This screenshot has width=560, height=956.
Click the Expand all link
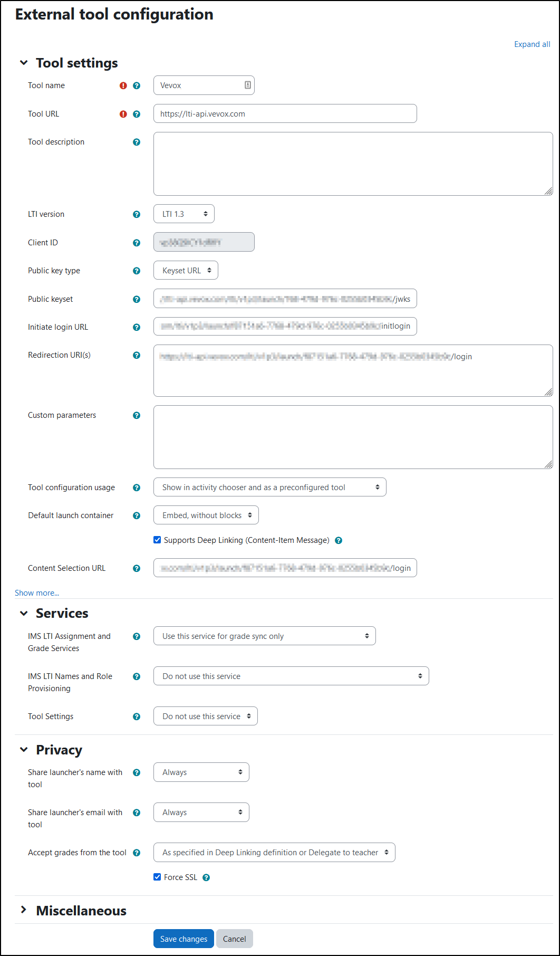tap(532, 44)
